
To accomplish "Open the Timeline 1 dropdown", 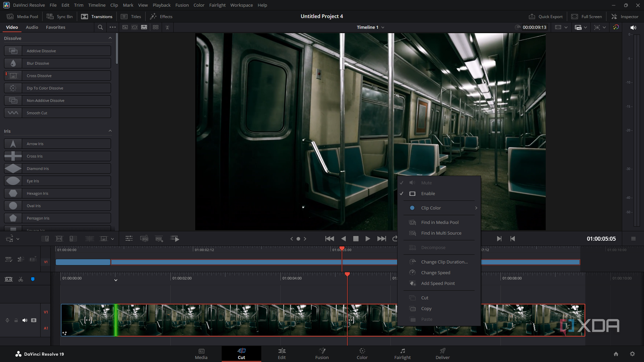I will click(382, 27).
